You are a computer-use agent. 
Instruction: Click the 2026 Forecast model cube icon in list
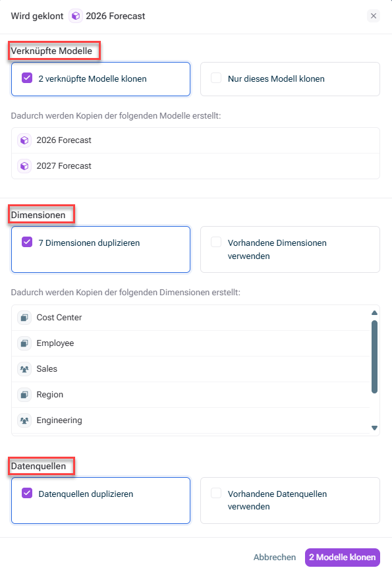(24, 140)
